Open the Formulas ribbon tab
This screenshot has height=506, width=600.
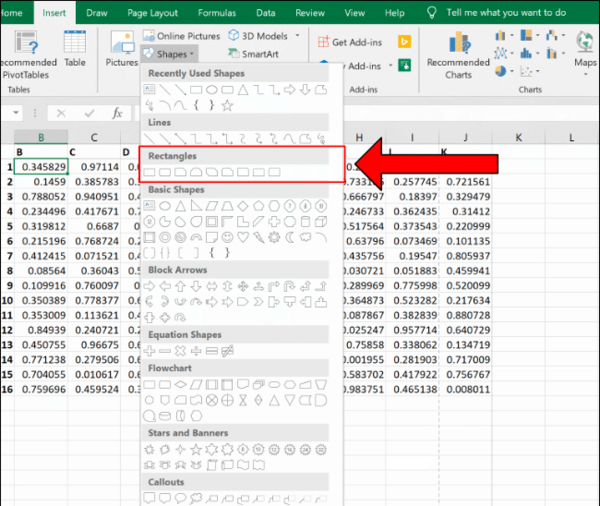(x=217, y=13)
